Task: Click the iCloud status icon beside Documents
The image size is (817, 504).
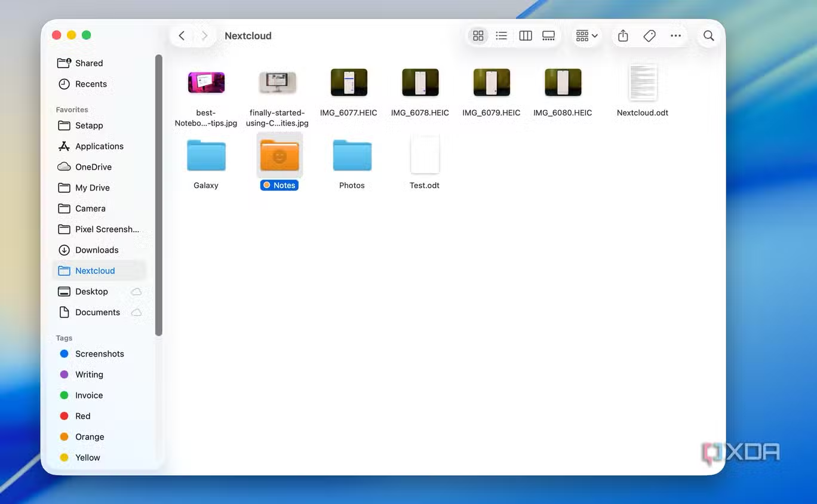Action: coord(136,312)
